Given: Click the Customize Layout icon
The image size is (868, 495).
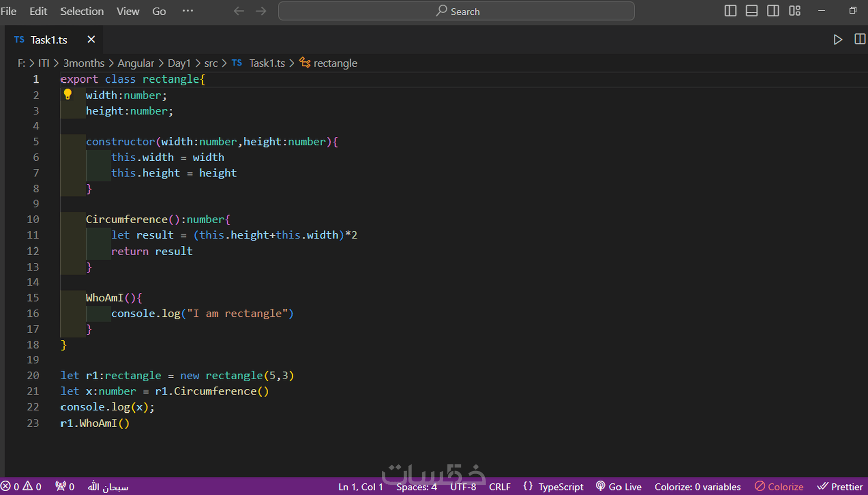Looking at the screenshot, I should tap(794, 11).
